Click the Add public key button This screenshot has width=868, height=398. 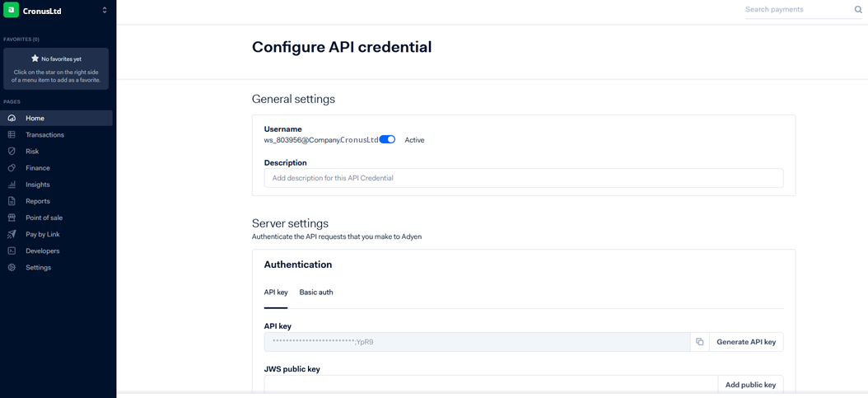(x=750, y=385)
